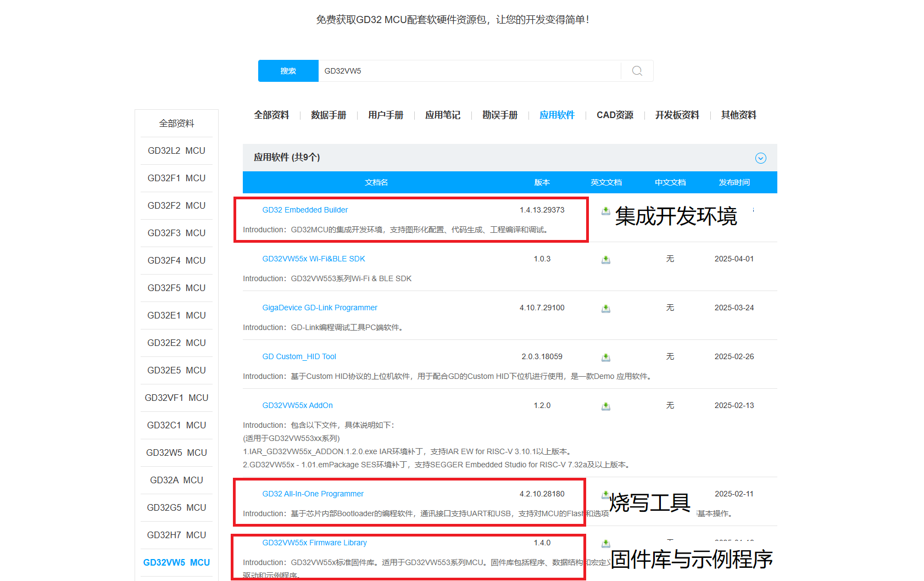This screenshot has height=581, width=924.
Task: Open the 开发板资料 tab
Action: (x=677, y=115)
